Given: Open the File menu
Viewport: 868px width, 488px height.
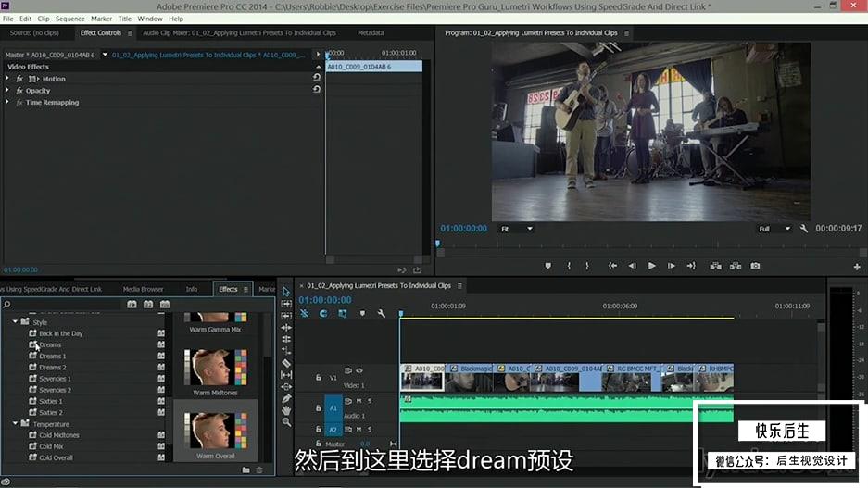Looking at the screenshot, I should [7, 19].
